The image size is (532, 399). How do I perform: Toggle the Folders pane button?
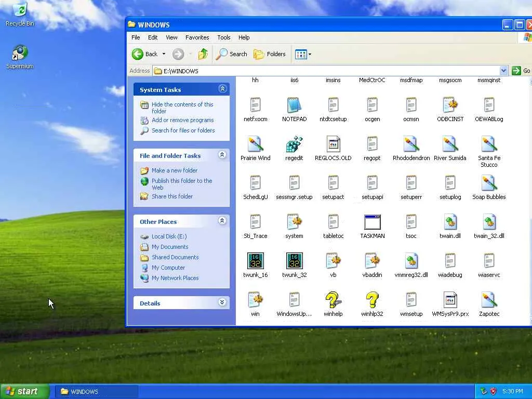click(x=270, y=54)
